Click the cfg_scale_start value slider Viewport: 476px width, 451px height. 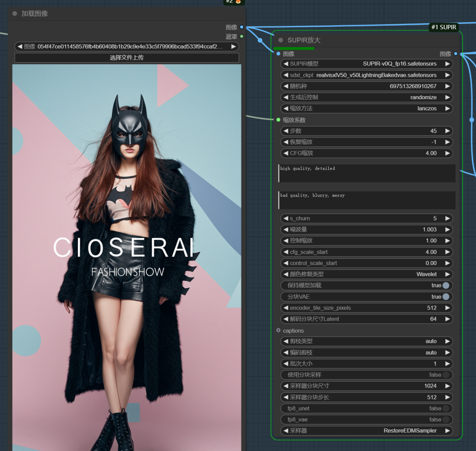(x=367, y=252)
